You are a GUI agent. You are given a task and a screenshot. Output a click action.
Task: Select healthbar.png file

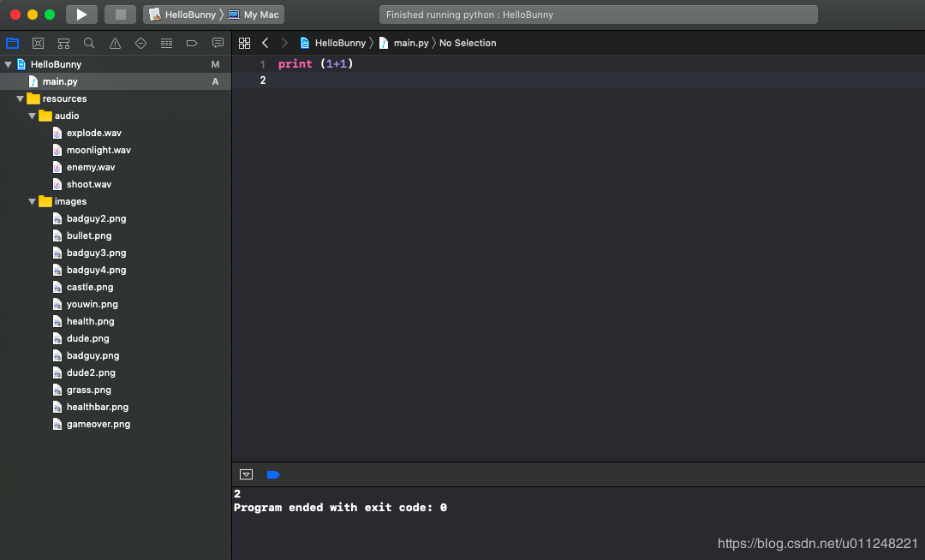[116, 406]
